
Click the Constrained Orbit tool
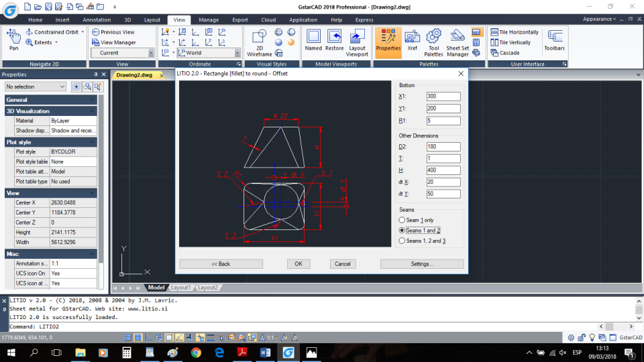pyautogui.click(x=52, y=32)
